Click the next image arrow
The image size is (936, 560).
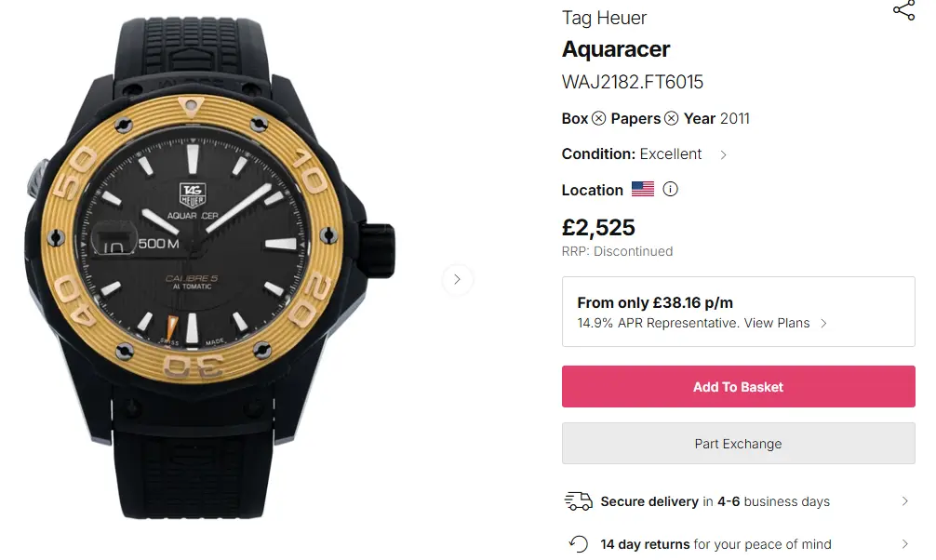point(457,279)
